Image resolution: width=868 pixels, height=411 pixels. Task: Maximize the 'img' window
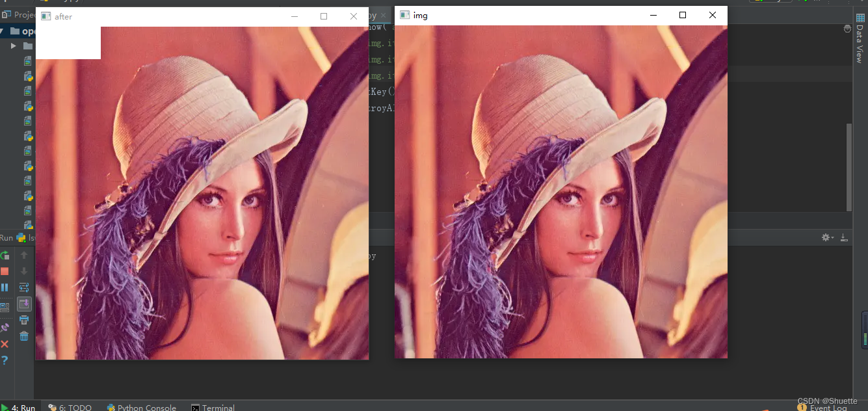[683, 15]
